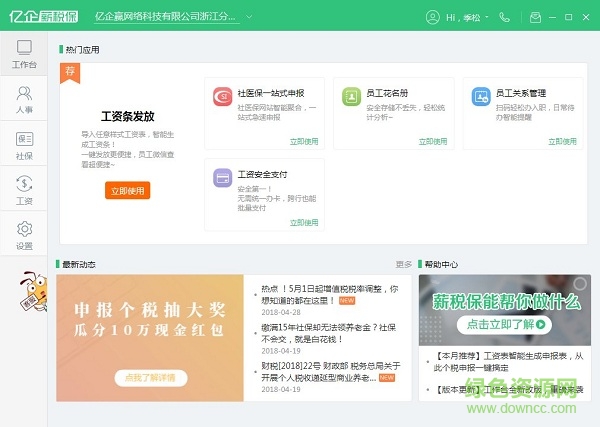Click the 员工花名册 roster icon
The width and height of the screenshot is (600, 427).
(x=351, y=97)
